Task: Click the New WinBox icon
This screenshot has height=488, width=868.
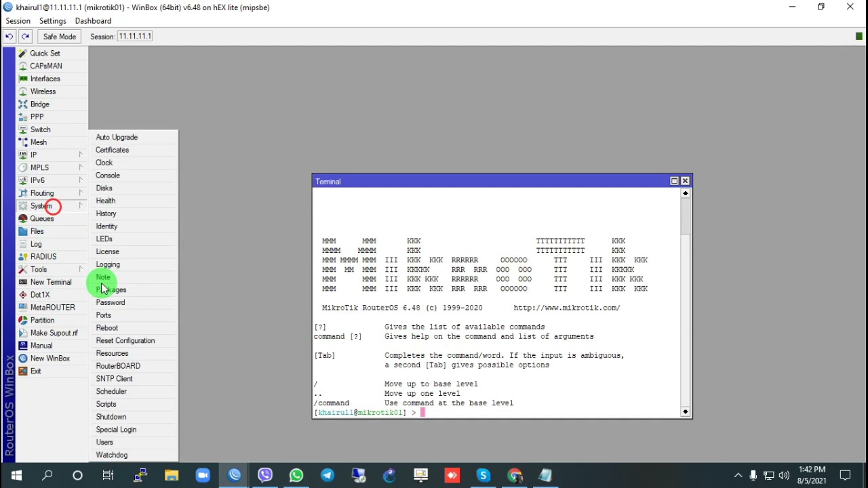Action: tap(23, 359)
